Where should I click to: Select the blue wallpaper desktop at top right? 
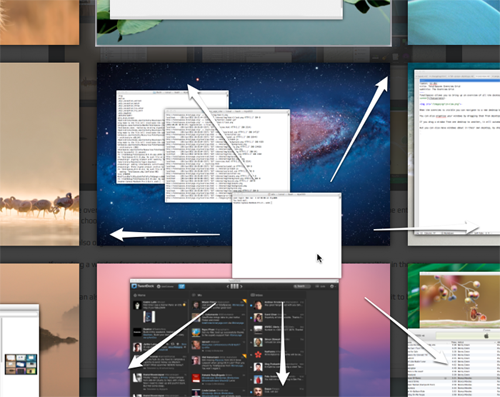coord(454,22)
